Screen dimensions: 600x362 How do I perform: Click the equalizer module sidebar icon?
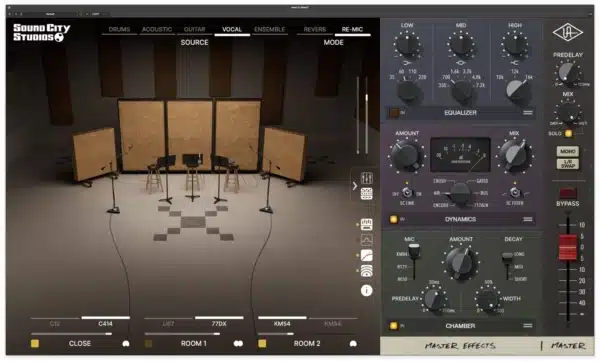[367, 224]
